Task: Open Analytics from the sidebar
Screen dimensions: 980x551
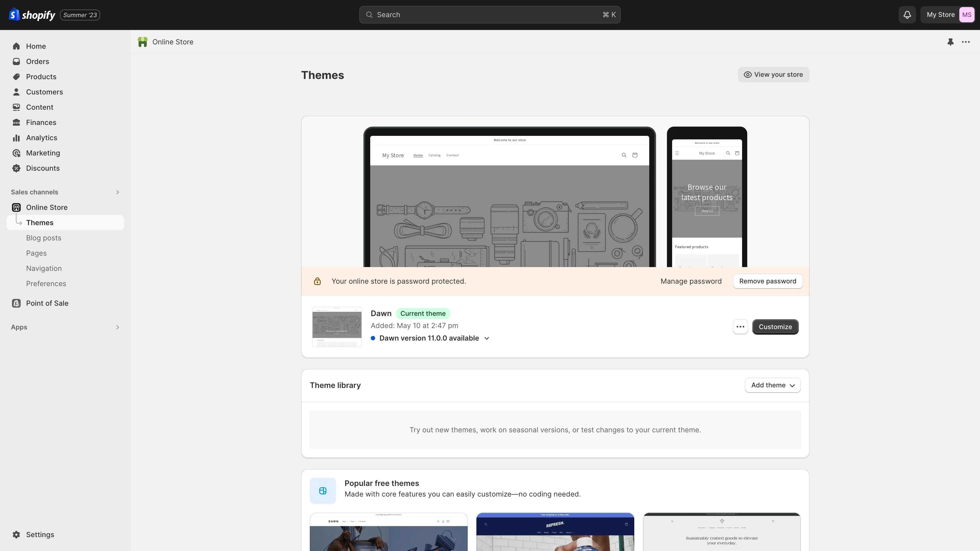Action: pos(41,137)
